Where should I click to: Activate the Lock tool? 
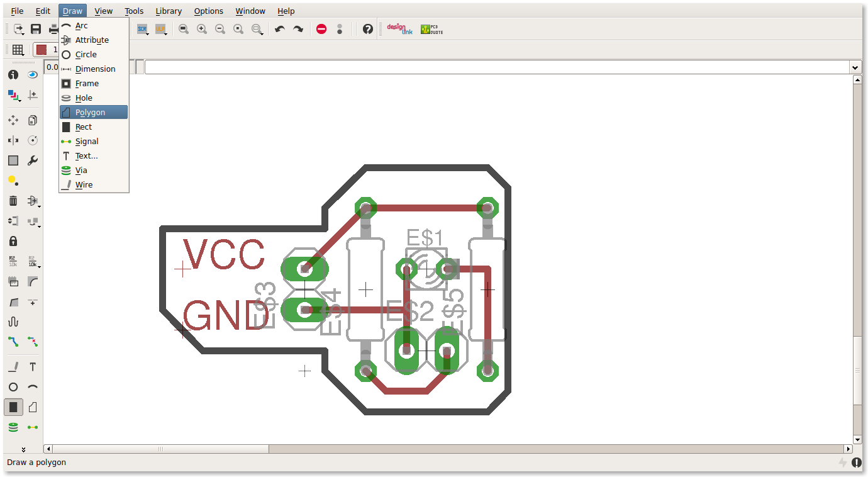pos(13,241)
